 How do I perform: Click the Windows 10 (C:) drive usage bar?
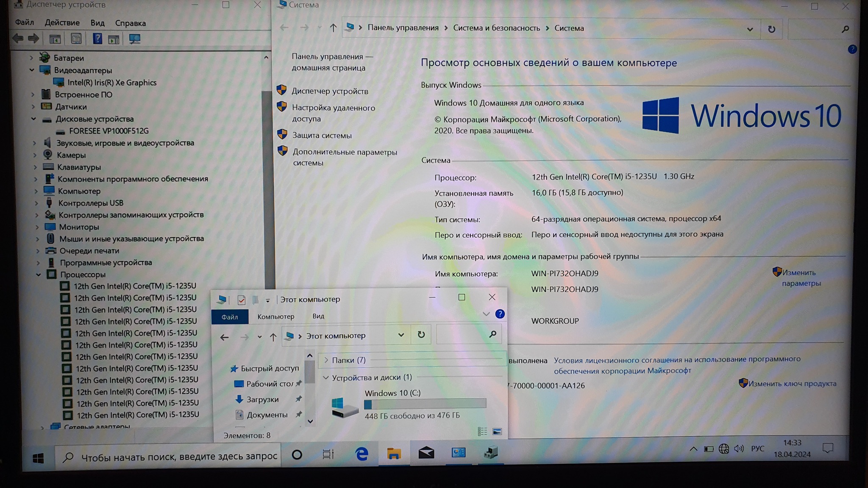(x=425, y=404)
